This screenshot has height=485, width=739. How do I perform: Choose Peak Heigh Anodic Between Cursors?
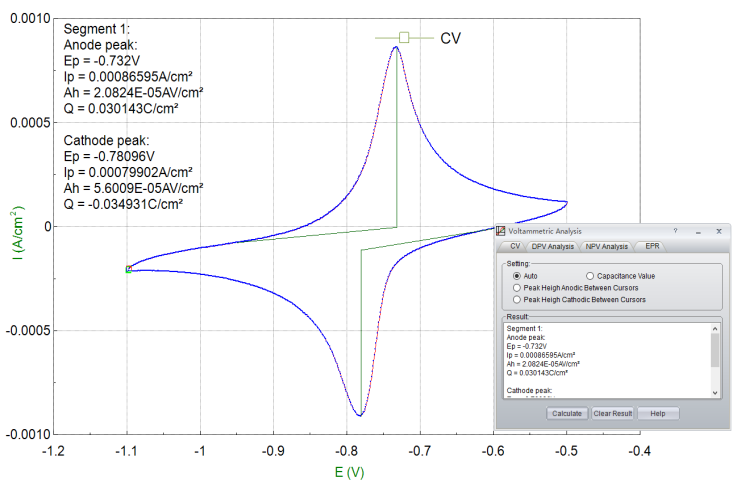[517, 287]
